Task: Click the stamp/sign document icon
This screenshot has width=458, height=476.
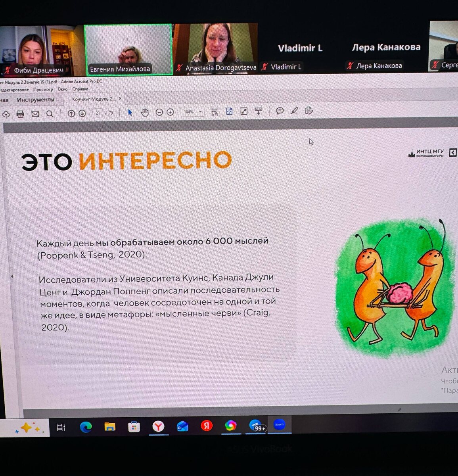Action: (309, 111)
